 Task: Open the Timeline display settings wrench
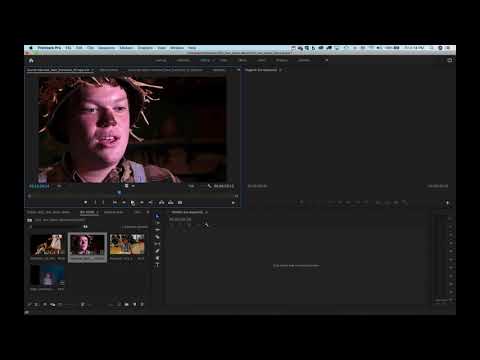tap(206, 226)
